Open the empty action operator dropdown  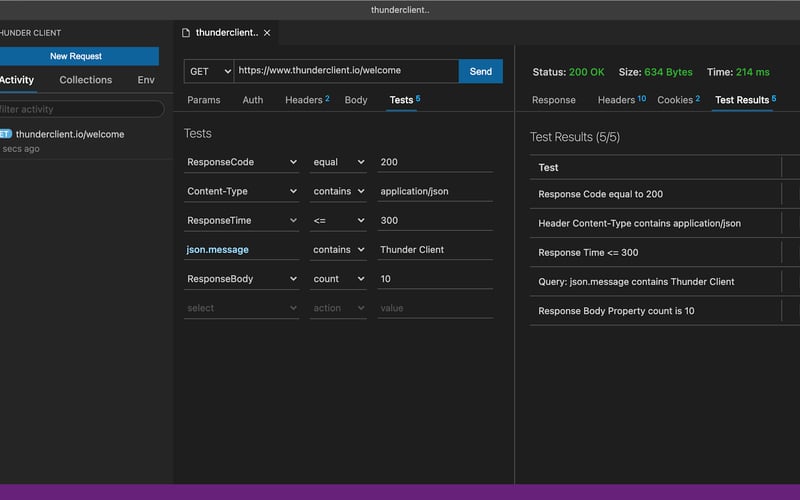[338, 308]
